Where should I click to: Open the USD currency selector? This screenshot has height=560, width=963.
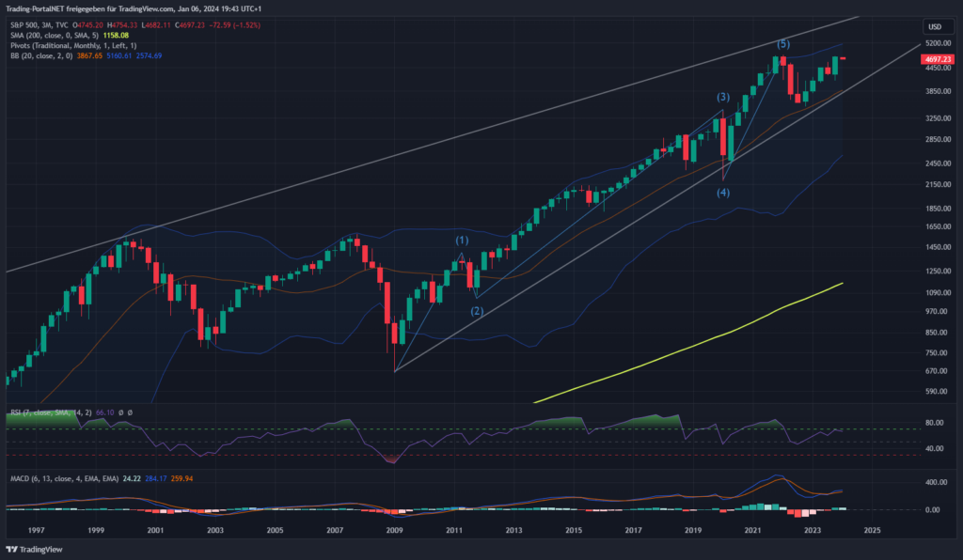click(x=935, y=26)
